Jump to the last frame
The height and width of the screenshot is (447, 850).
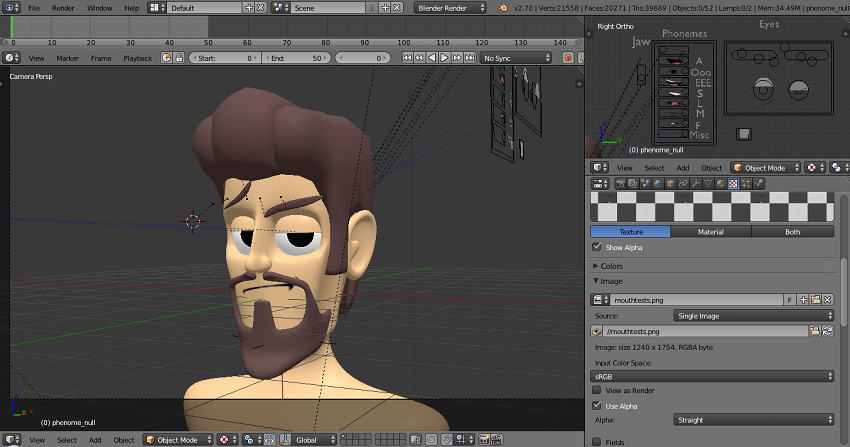(x=469, y=58)
